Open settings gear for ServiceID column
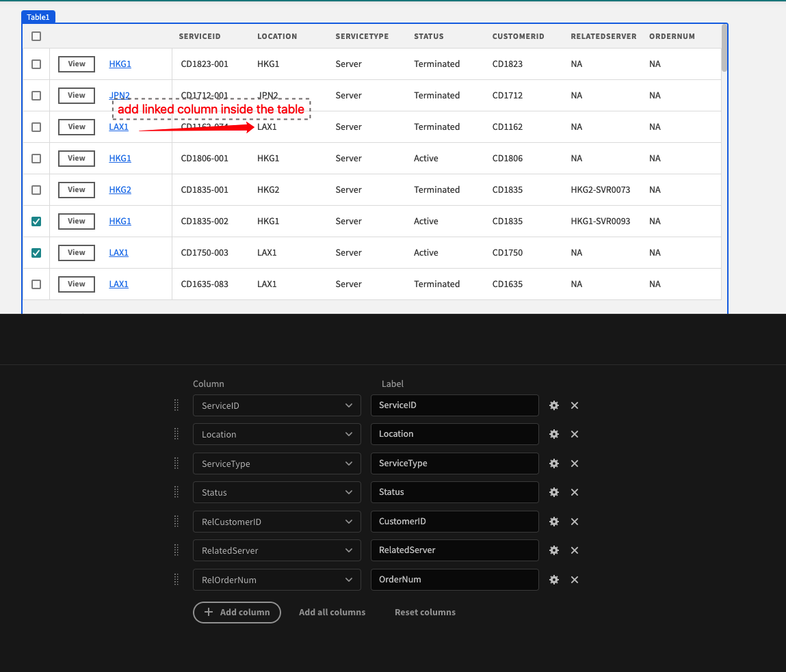This screenshot has height=672, width=786. coord(554,405)
